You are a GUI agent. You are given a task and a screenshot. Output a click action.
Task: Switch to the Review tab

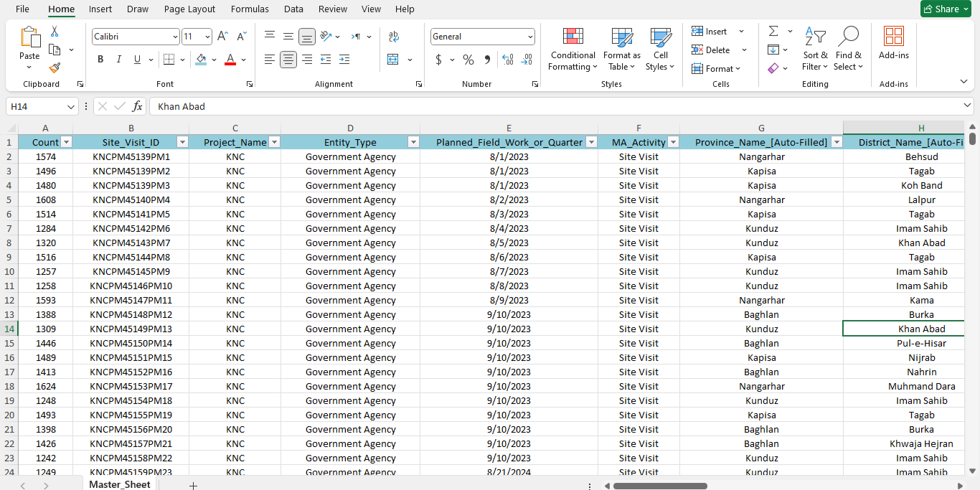coord(333,9)
